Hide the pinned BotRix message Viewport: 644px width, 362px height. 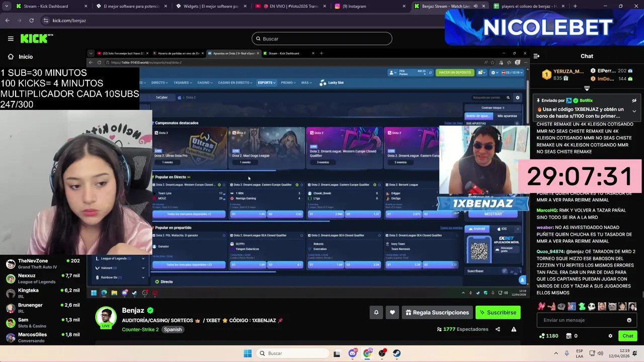634,101
